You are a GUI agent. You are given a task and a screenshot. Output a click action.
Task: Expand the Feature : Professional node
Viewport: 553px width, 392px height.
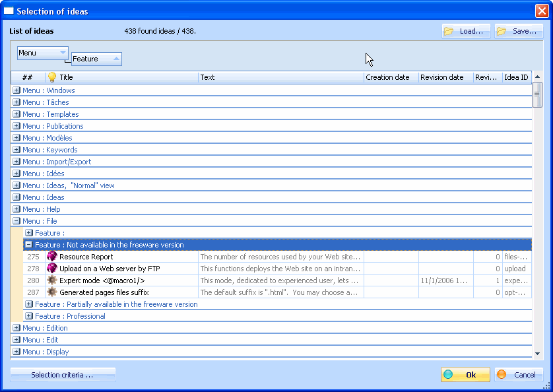pos(28,315)
